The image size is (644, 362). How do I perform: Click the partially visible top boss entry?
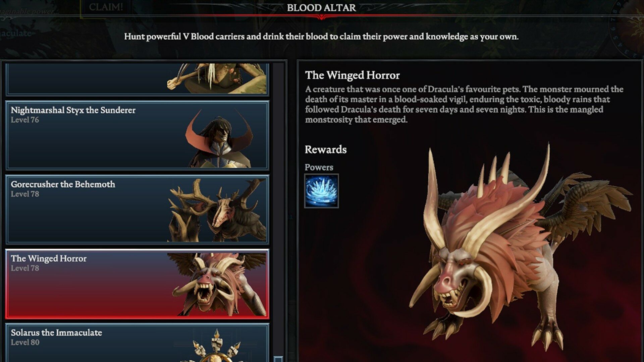137,79
